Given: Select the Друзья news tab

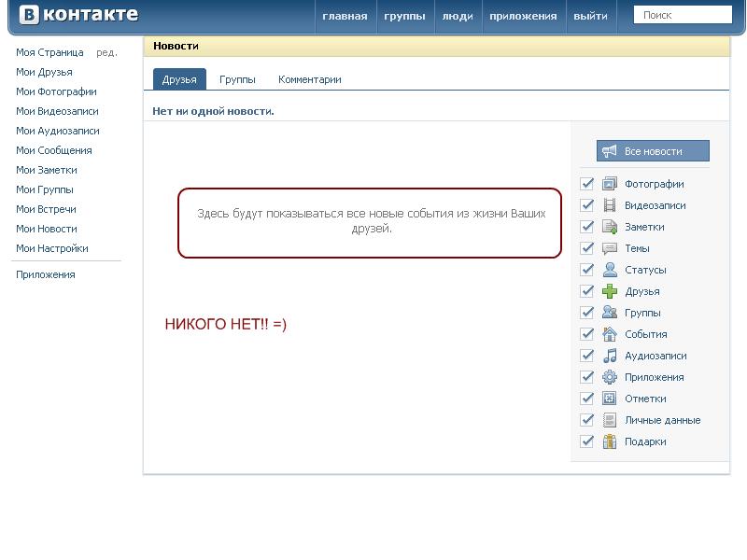Looking at the screenshot, I should point(179,79).
